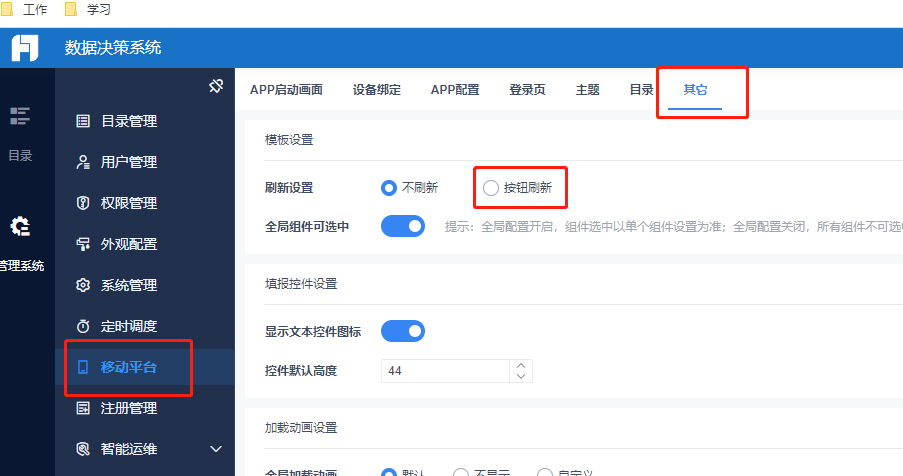Click the 注册管理 icon
The image size is (903, 476).
pyautogui.click(x=83, y=408)
